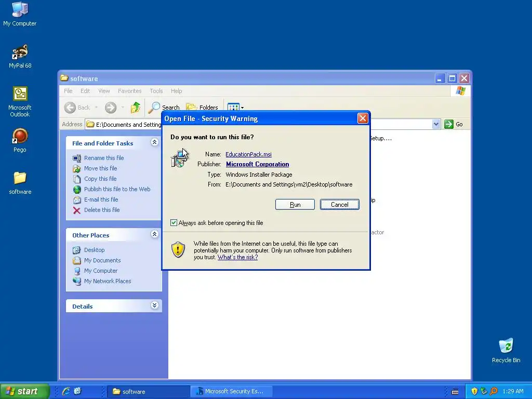This screenshot has width=532, height=399.
Task: Select the MyPal 68 desktop shortcut
Action: [20, 57]
